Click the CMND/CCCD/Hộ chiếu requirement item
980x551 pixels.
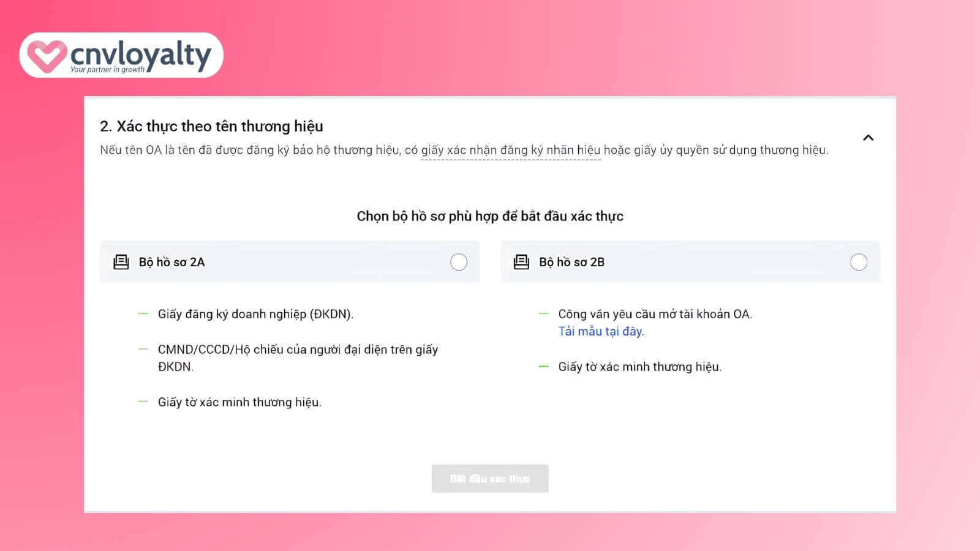point(298,358)
